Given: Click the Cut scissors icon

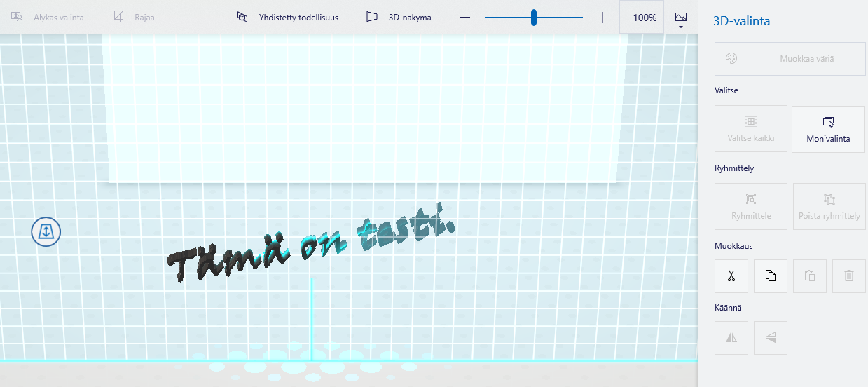Looking at the screenshot, I should 731,276.
